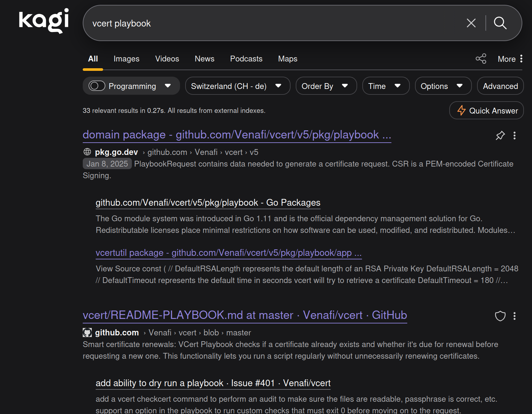
Task: Open vcert/README-PLAYBOOK.md GitHub result link
Action: pos(245,315)
